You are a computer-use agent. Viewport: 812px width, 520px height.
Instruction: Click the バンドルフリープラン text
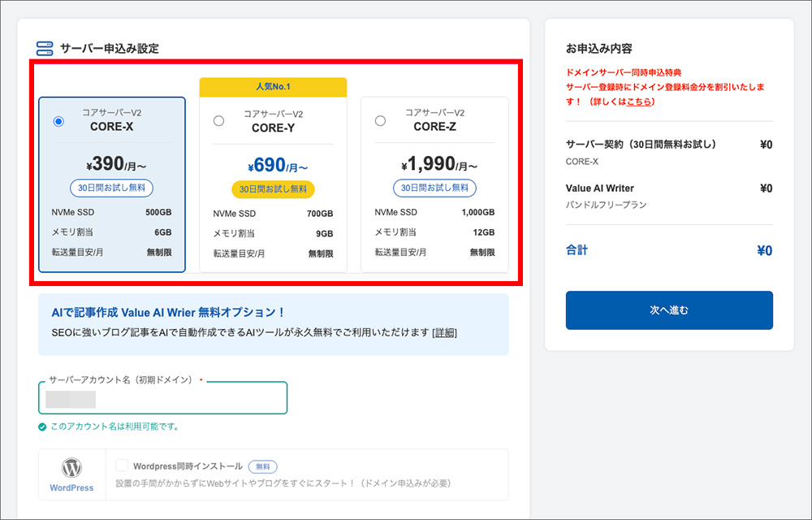pos(606,205)
